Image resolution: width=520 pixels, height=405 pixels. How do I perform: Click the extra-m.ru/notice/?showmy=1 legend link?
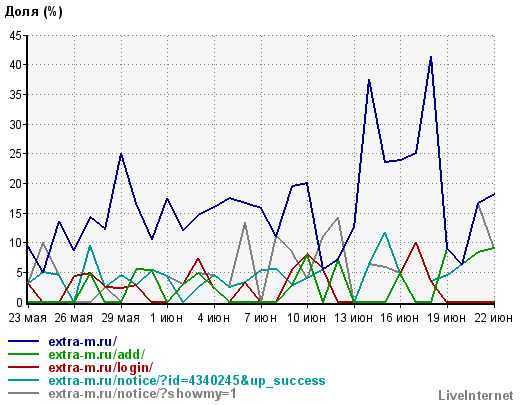click(142, 394)
